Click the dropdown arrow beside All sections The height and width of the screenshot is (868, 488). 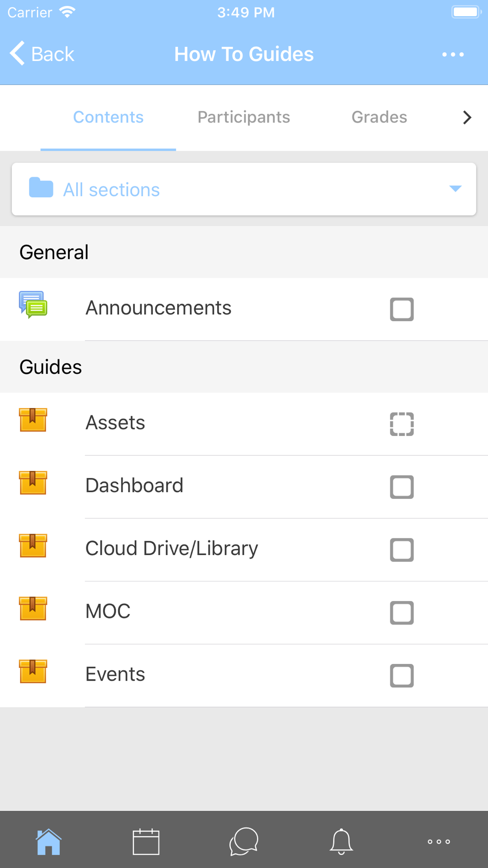(x=455, y=189)
